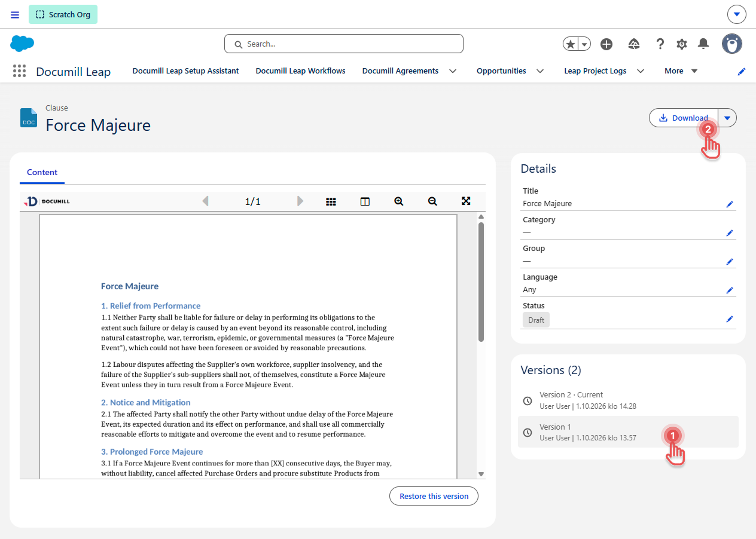The height and width of the screenshot is (539, 756).
Task: Open the Favorites list dropdown arrow
Action: pos(584,44)
